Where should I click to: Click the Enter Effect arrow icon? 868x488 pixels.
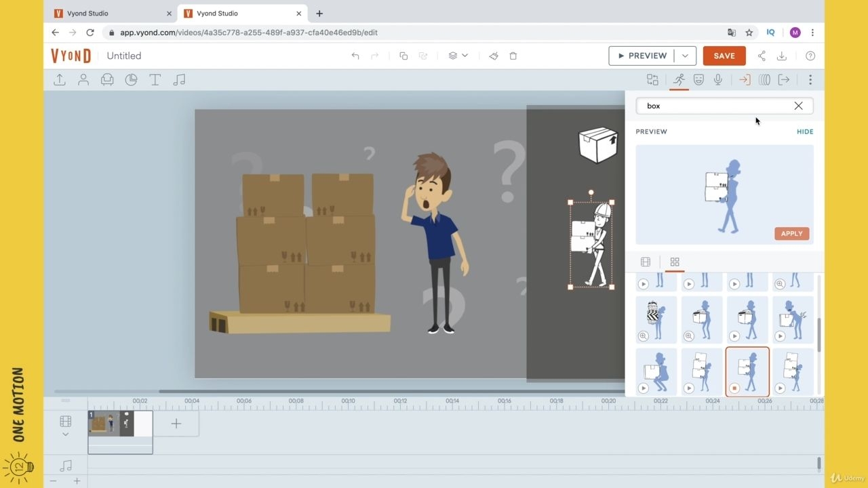point(745,80)
